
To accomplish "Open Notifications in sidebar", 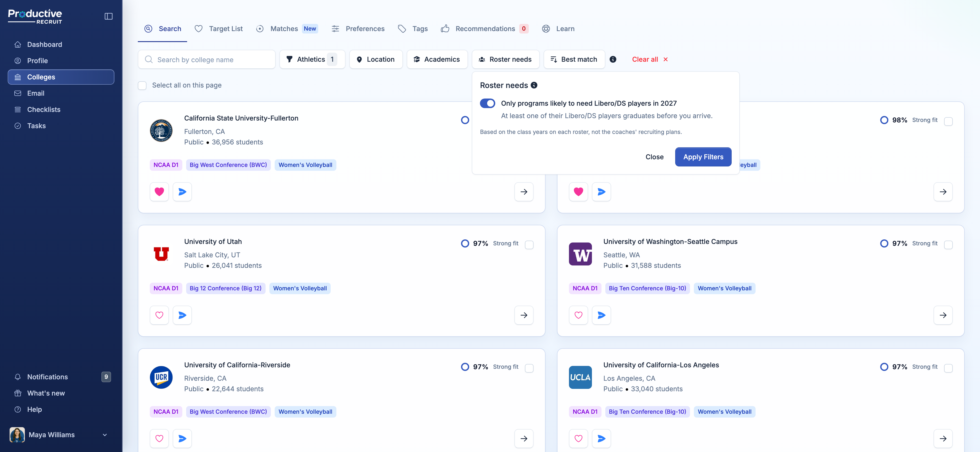I will click(x=61, y=377).
